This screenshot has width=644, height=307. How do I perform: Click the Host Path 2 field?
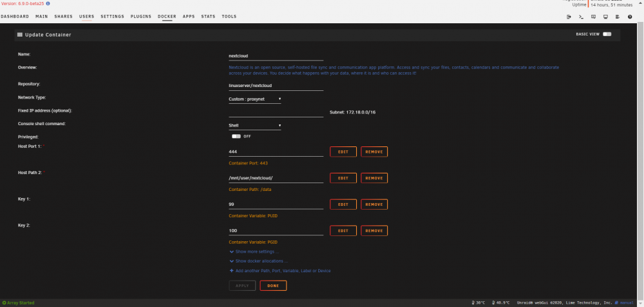276,178
